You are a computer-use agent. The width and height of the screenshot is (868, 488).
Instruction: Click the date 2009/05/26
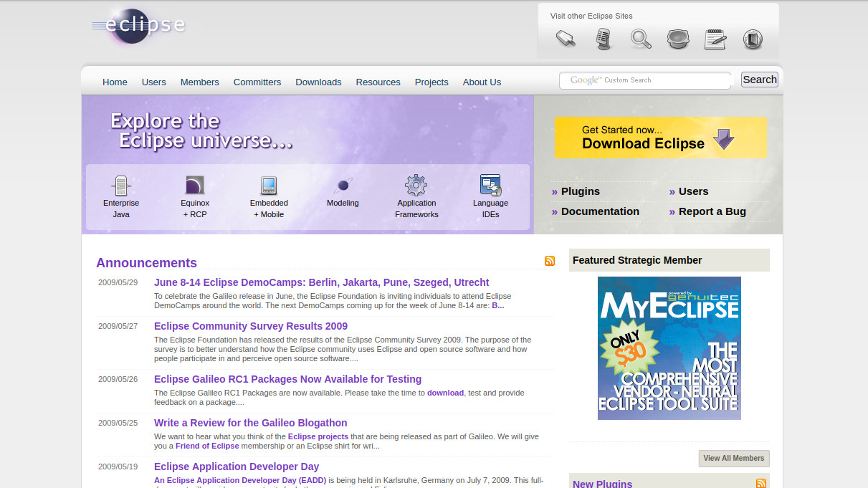coord(118,379)
